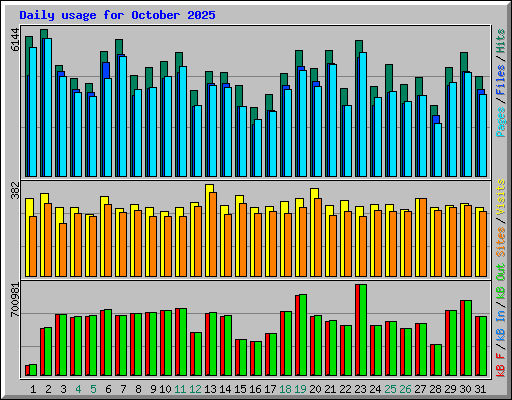Select weekend day 11 label
The width and height of the screenshot is (512, 400).
pos(180,389)
